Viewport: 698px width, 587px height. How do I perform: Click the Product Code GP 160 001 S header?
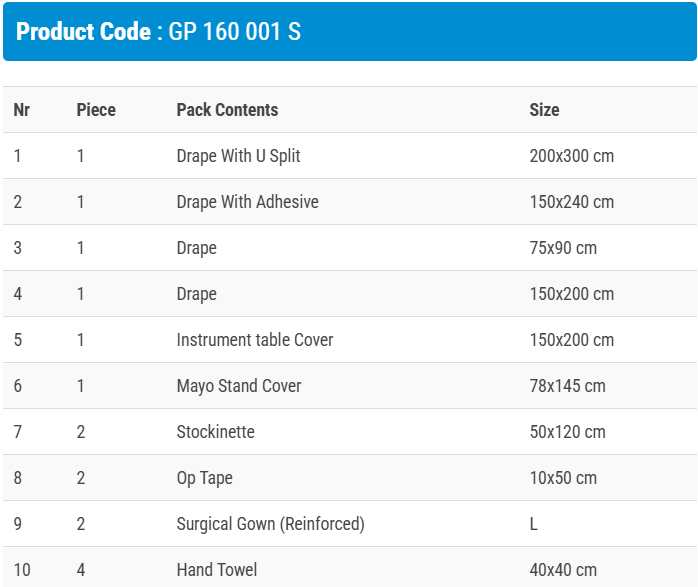click(159, 31)
